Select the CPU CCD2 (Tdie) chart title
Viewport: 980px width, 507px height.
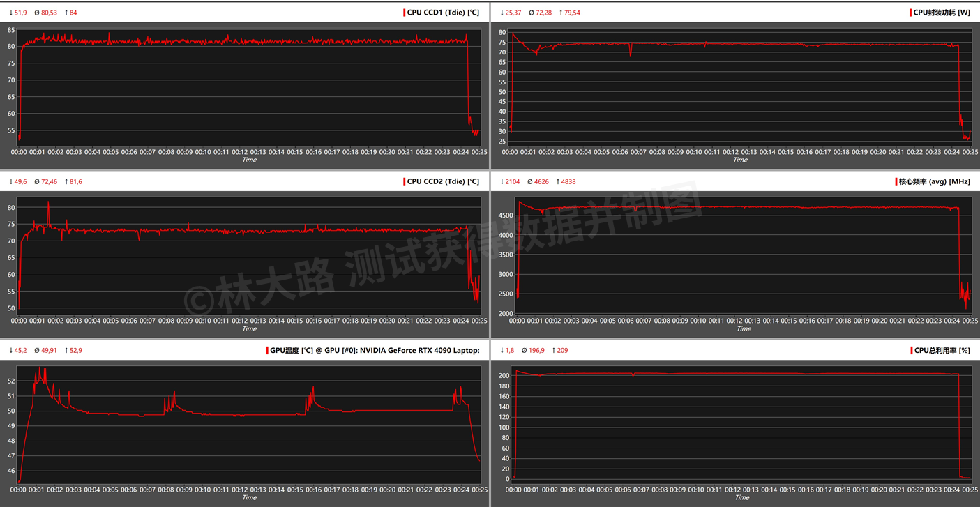(x=443, y=181)
